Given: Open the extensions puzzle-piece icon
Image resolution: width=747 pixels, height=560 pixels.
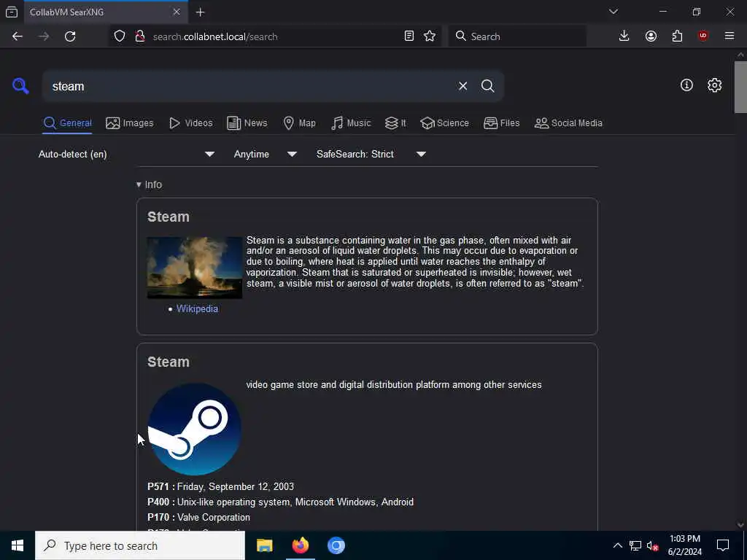Looking at the screenshot, I should [677, 36].
